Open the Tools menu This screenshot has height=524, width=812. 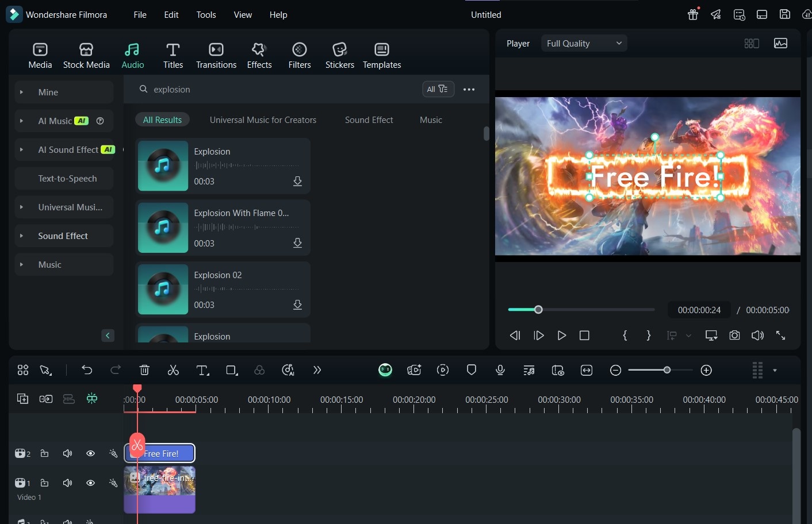point(206,15)
